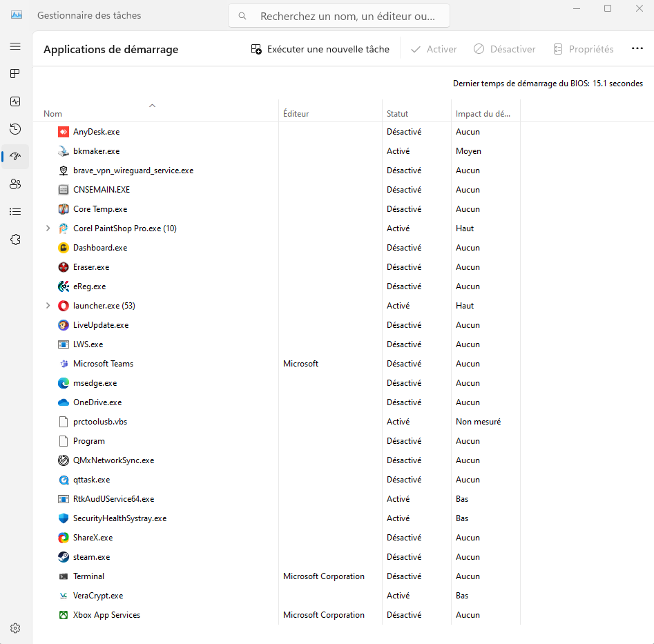Click the steam.exe app icon
654x644 pixels.
coord(64,557)
